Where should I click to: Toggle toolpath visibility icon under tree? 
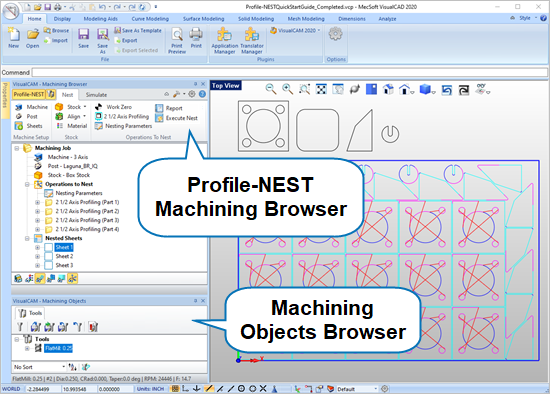[40, 279]
